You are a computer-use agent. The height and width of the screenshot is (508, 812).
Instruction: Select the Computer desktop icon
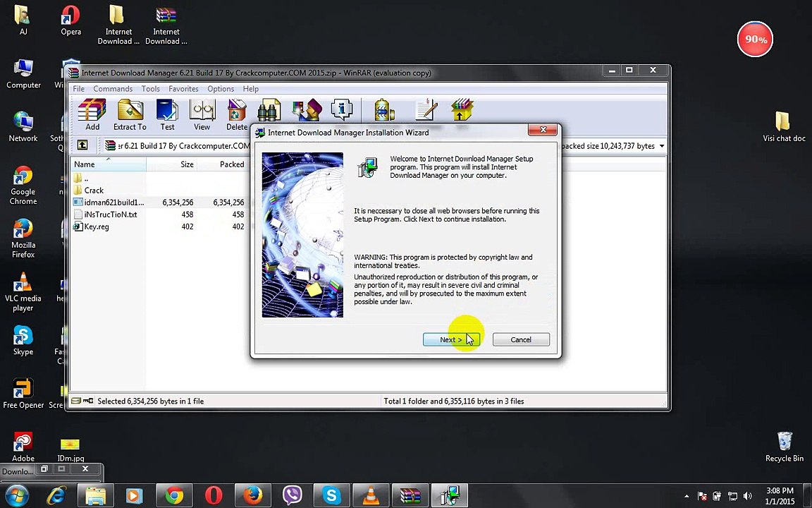[23, 73]
